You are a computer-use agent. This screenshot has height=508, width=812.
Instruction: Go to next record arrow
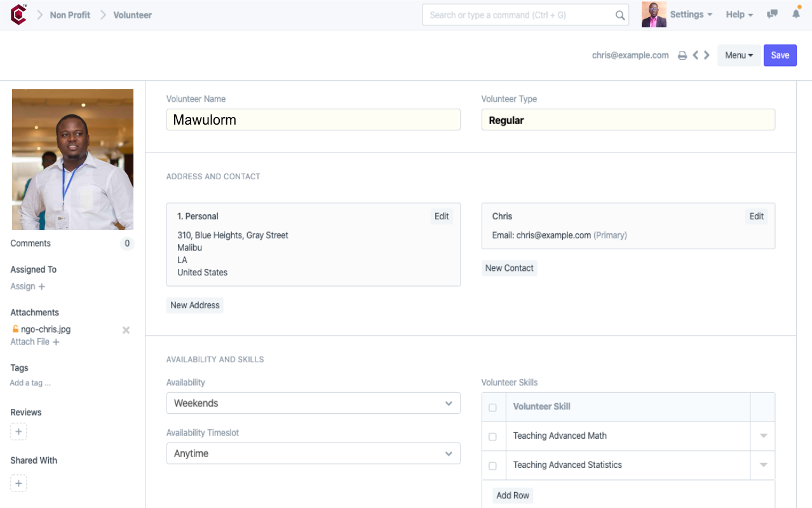click(707, 55)
